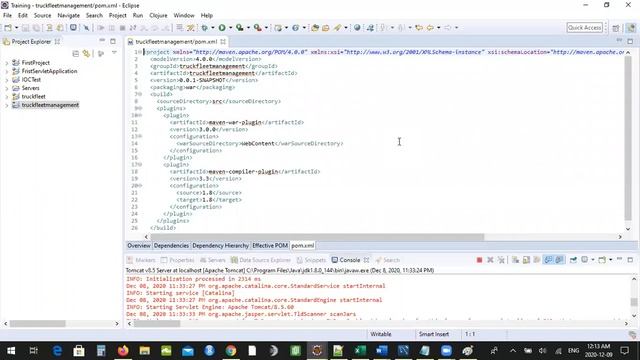Open the Navigate menu

coord(69,16)
